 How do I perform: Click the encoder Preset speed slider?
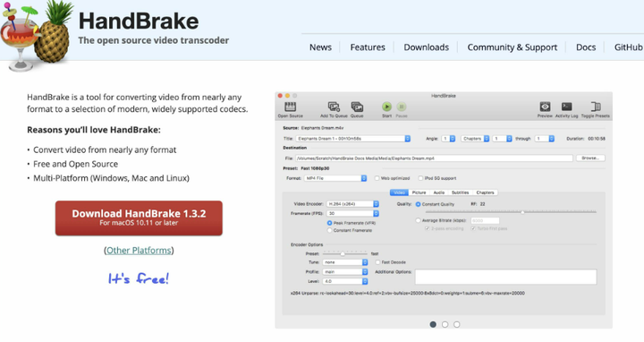pos(345,253)
